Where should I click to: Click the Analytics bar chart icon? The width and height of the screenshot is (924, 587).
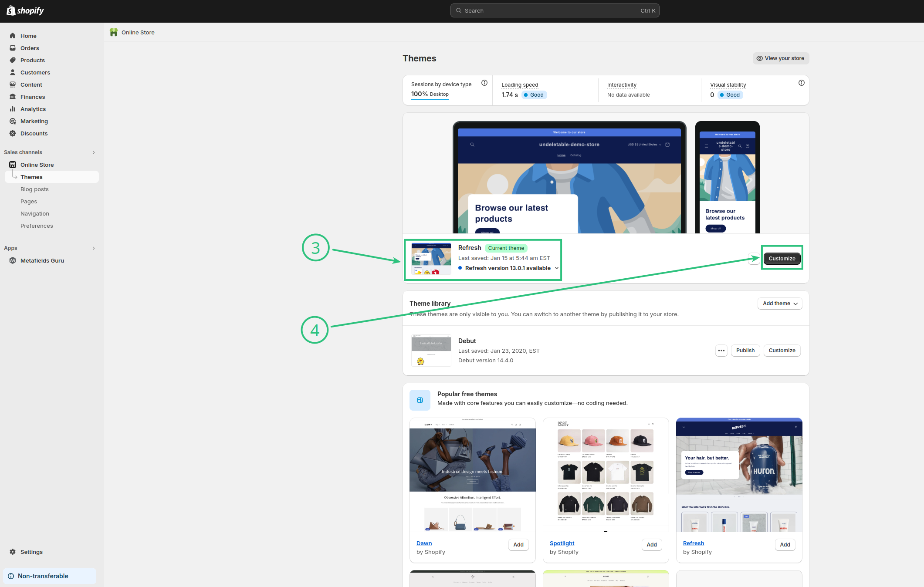coord(13,109)
